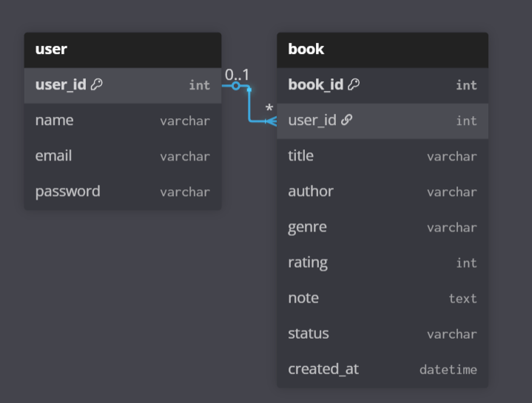Click the text type of note
The width and height of the screenshot is (532, 403).
point(462,299)
